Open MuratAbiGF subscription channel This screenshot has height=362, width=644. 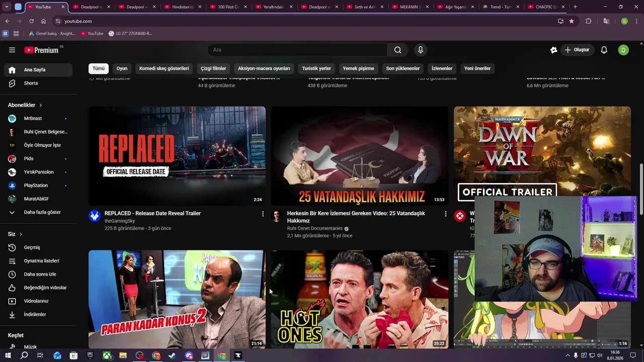click(x=38, y=199)
